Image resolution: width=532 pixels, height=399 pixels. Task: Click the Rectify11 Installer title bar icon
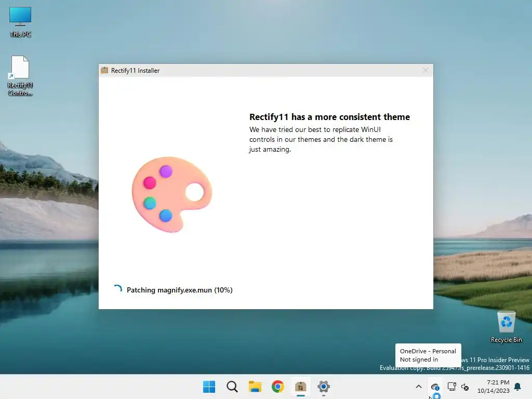[x=104, y=70]
